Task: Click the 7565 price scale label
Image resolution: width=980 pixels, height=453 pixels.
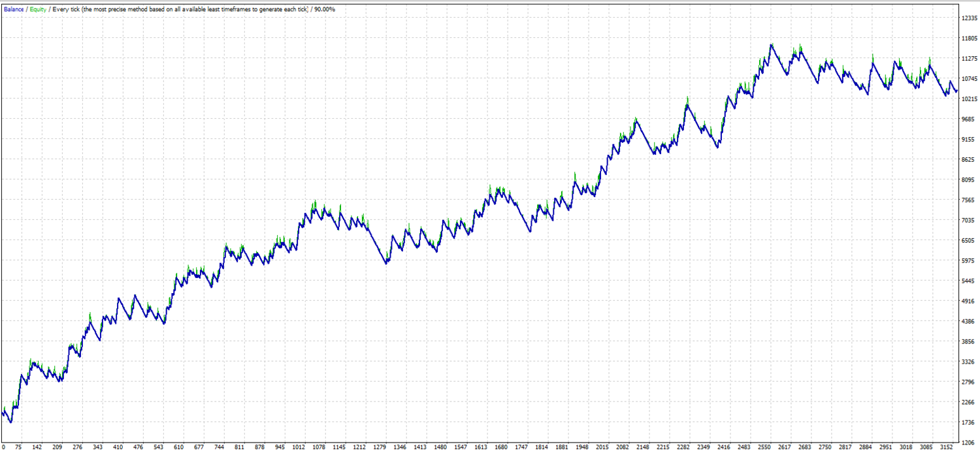Action: [970, 200]
